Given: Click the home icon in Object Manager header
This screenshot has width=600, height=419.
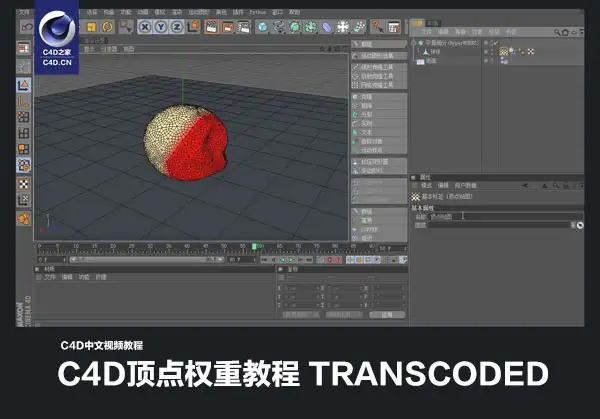Looking at the screenshot, I should pyautogui.click(x=565, y=33).
